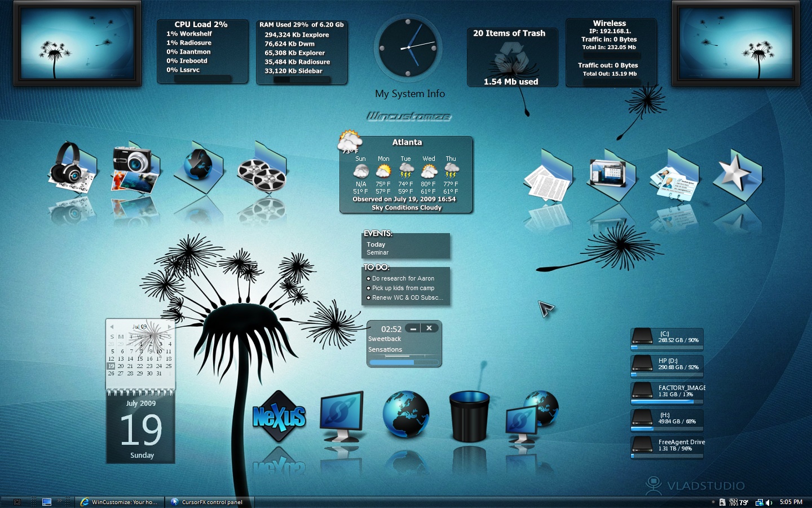Click the left dandelion picture frame thumbnail

coord(77,43)
